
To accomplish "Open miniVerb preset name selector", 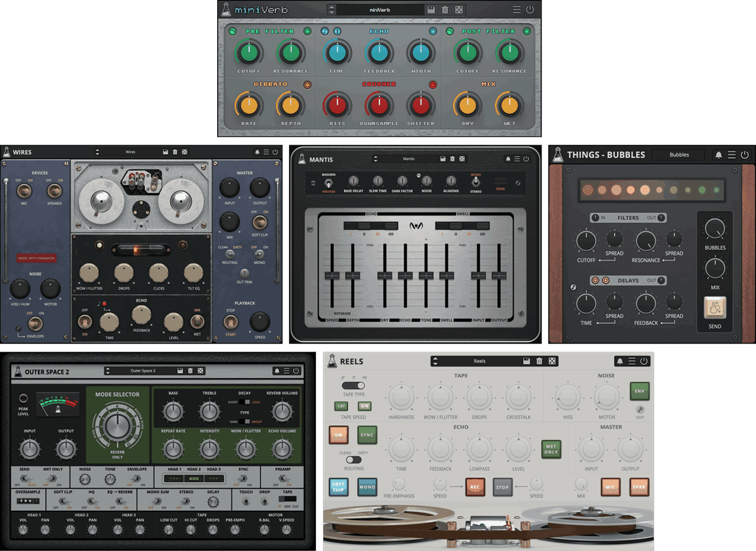I will click(380, 10).
